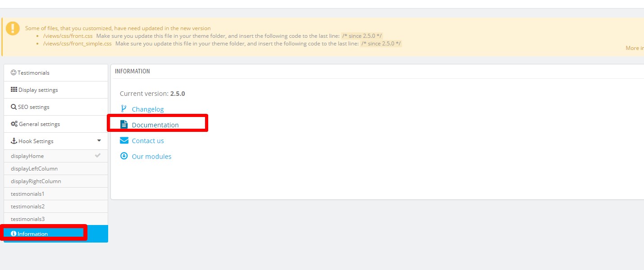
Task: Click the Documentation file icon
Action: 124,125
